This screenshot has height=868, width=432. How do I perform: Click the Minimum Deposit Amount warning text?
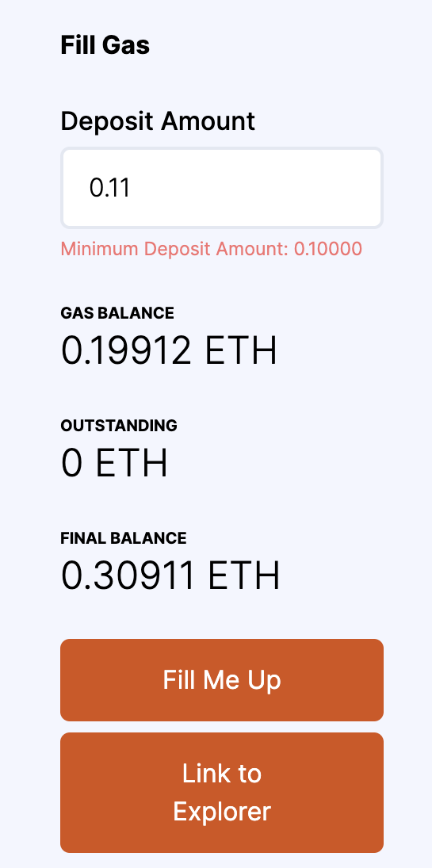pyautogui.click(x=211, y=249)
